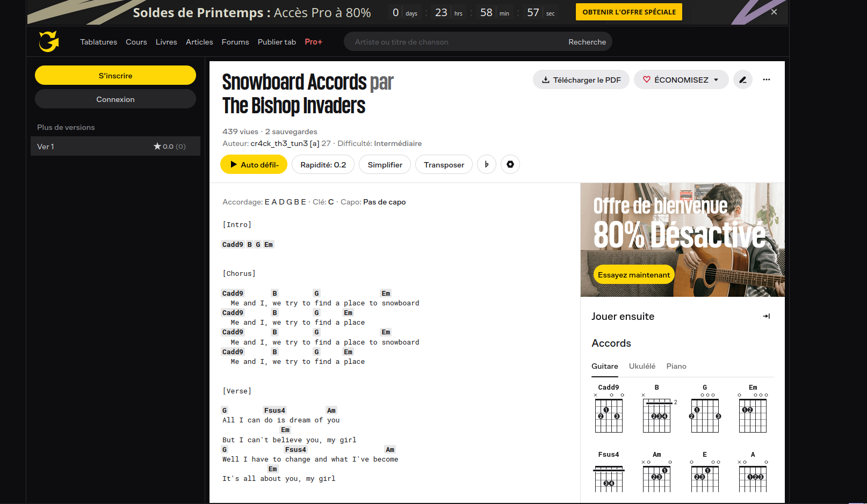867x504 pixels.
Task: Click the S'inscrire button
Action: [x=115, y=76]
